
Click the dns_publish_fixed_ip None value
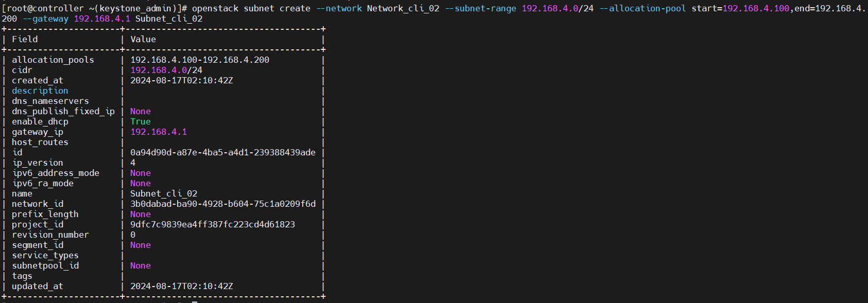click(141, 111)
